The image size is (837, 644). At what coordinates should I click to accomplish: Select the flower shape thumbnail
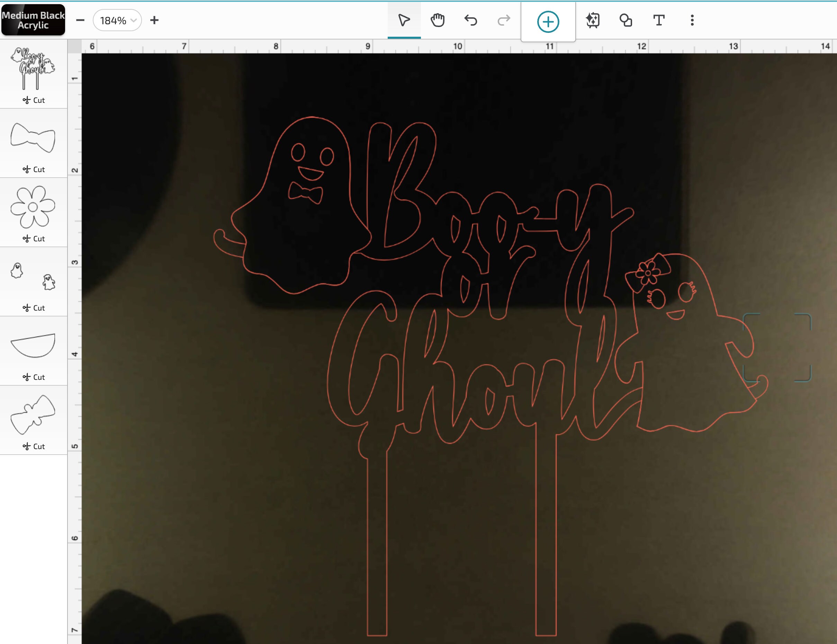pos(33,207)
